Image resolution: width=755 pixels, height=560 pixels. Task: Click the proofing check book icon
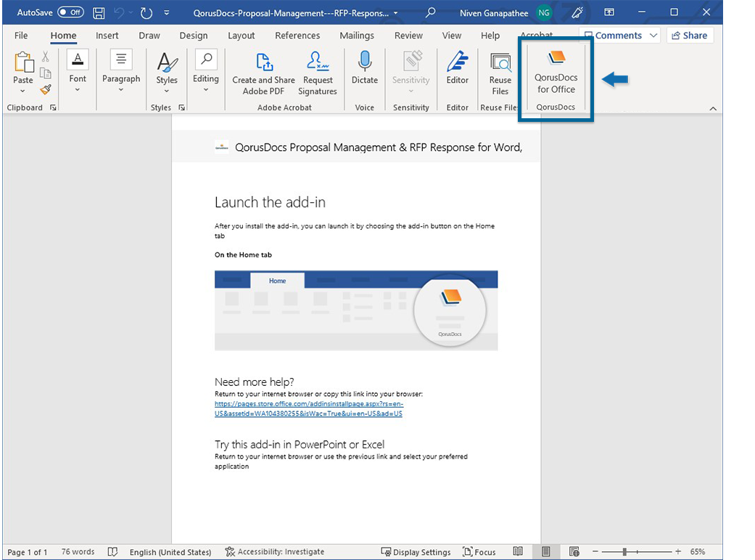point(112,552)
